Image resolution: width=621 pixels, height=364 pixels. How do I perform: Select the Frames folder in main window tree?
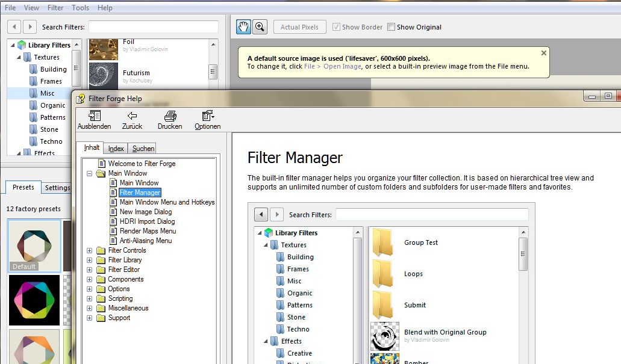point(46,81)
